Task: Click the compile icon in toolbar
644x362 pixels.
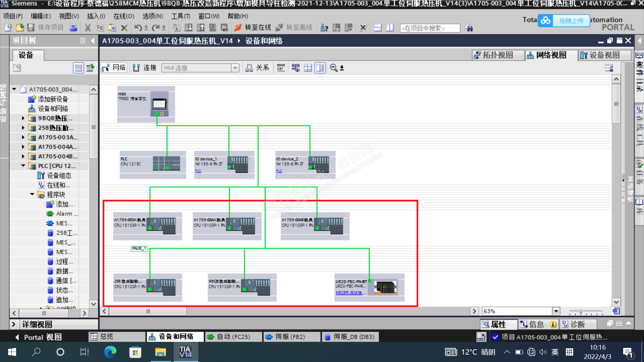Action: [176, 27]
